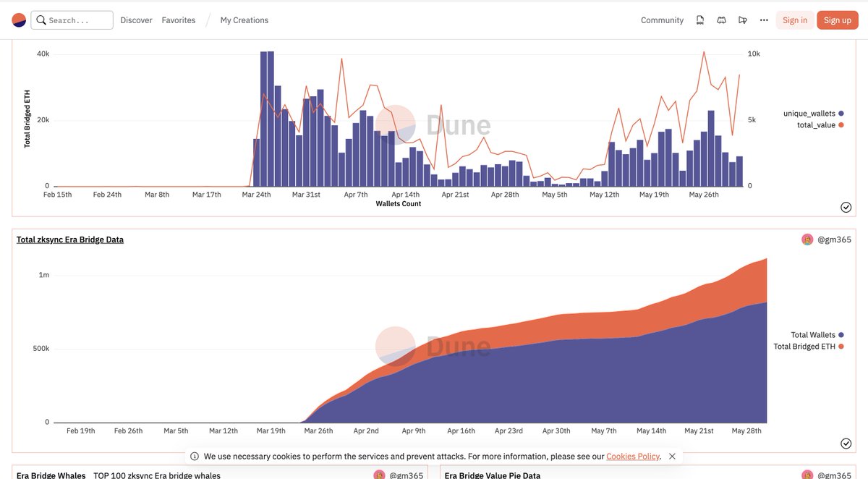Click the 'May 26th' axis label
The image size is (868, 479).
pos(704,195)
